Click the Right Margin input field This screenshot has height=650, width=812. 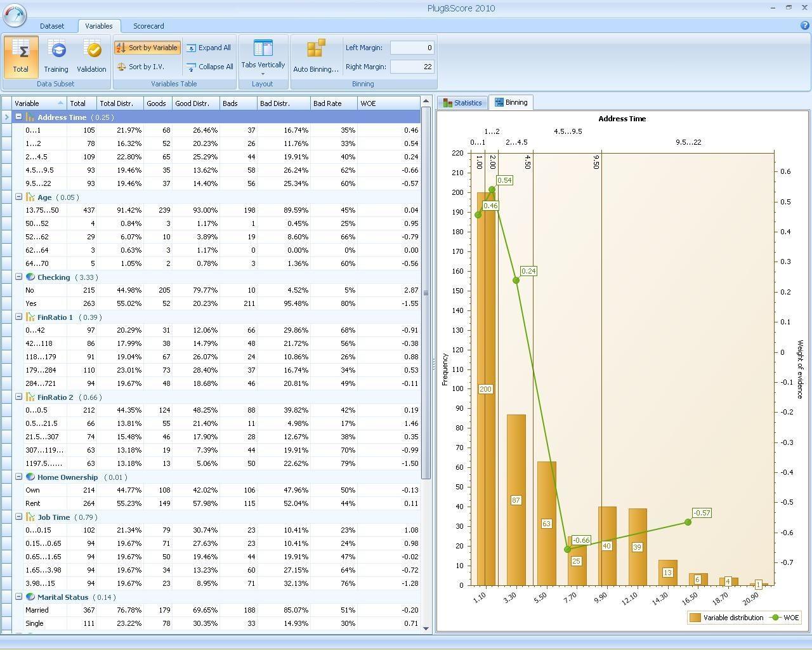[412, 67]
